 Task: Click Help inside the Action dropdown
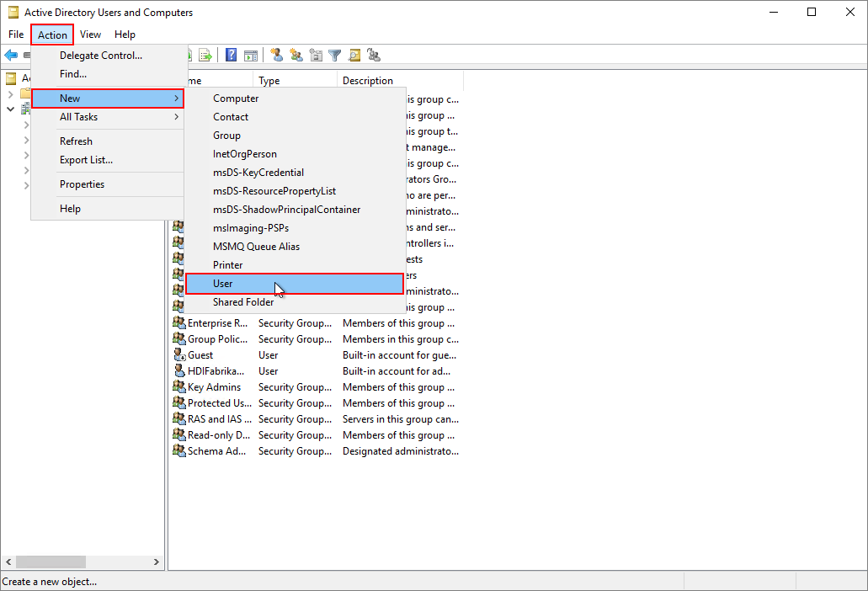click(108, 209)
